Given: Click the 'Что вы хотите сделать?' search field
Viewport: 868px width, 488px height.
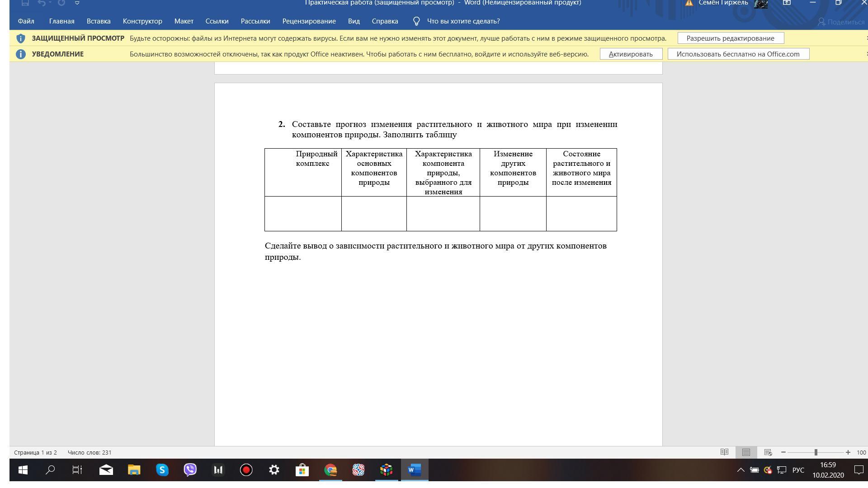Looking at the screenshot, I should pyautogui.click(x=463, y=21).
